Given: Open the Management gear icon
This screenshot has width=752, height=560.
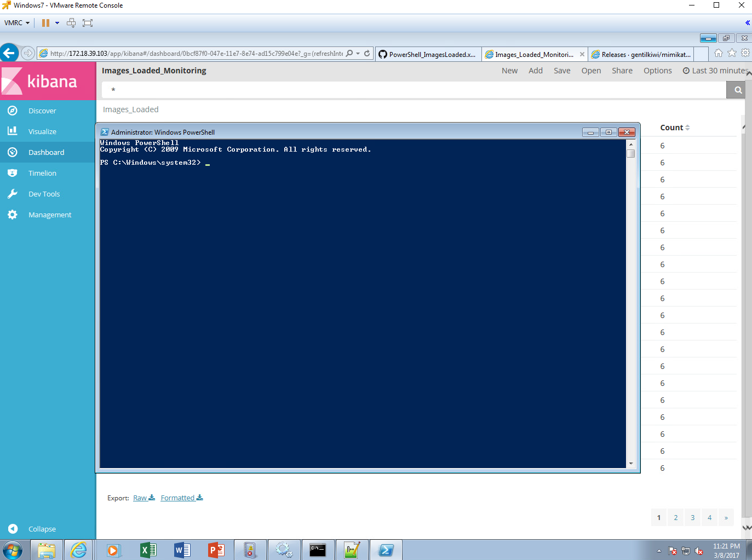Looking at the screenshot, I should click(13, 215).
